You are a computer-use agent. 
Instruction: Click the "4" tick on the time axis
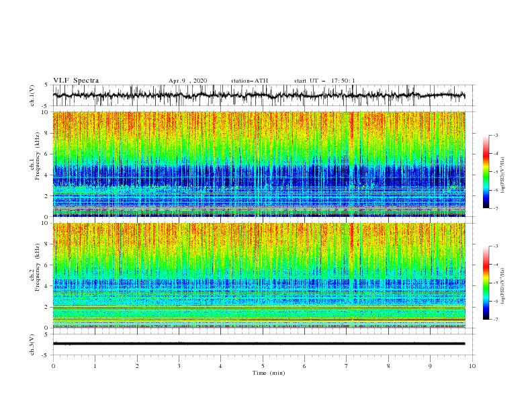point(220,366)
